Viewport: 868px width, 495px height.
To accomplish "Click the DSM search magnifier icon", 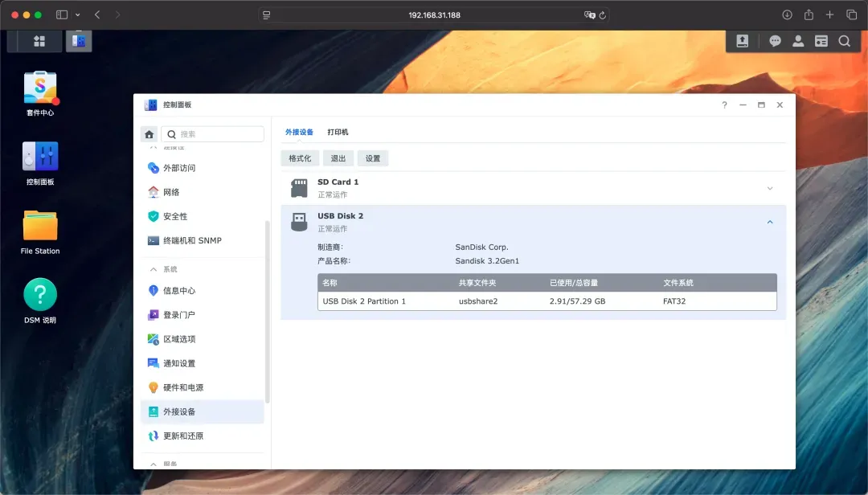I will [844, 41].
